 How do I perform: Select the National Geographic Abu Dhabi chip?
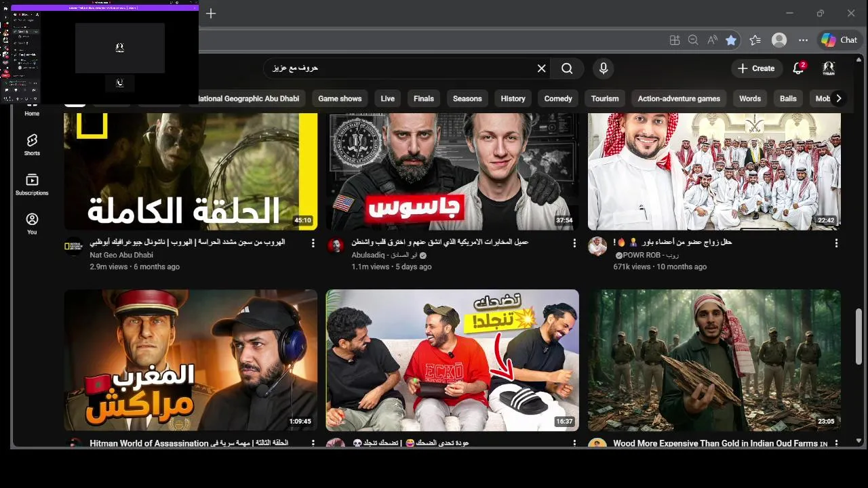[249, 98]
